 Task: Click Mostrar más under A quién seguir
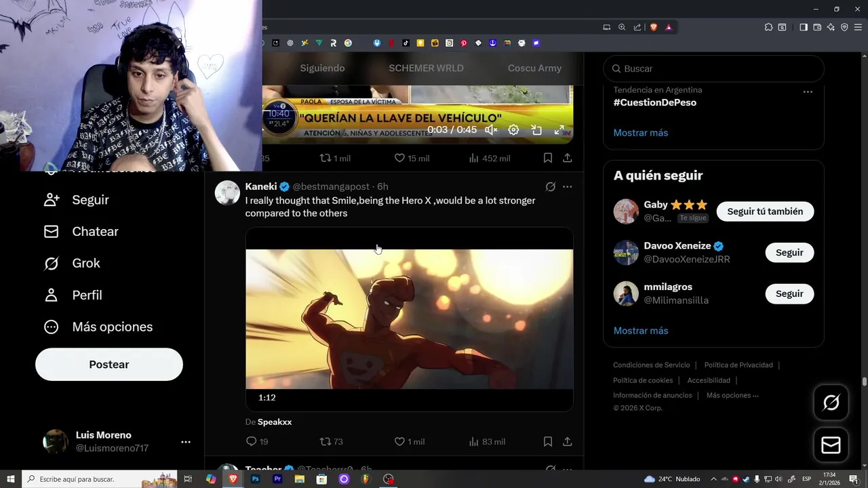point(641,331)
